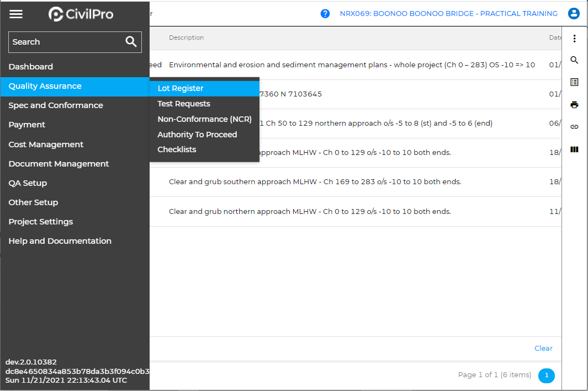Open the help question mark icon
The image size is (588, 391).
tap(325, 14)
